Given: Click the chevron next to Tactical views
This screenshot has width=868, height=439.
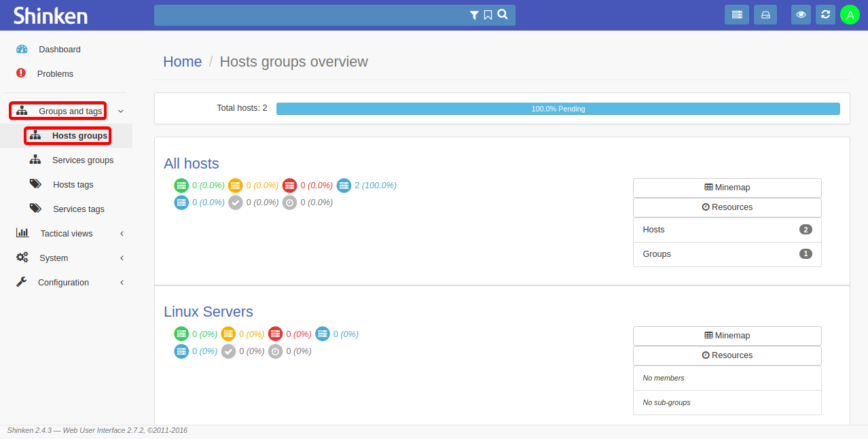Looking at the screenshot, I should pyautogui.click(x=122, y=233).
